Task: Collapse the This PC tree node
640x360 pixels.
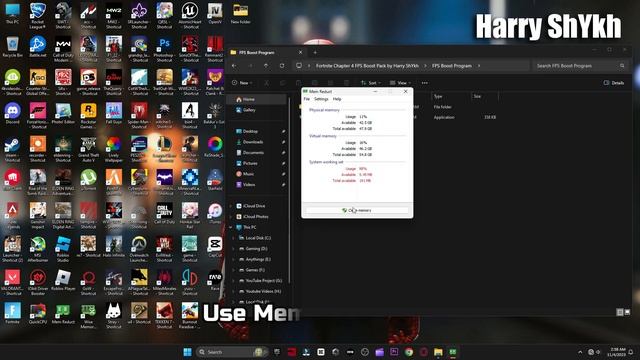Action: (231, 227)
